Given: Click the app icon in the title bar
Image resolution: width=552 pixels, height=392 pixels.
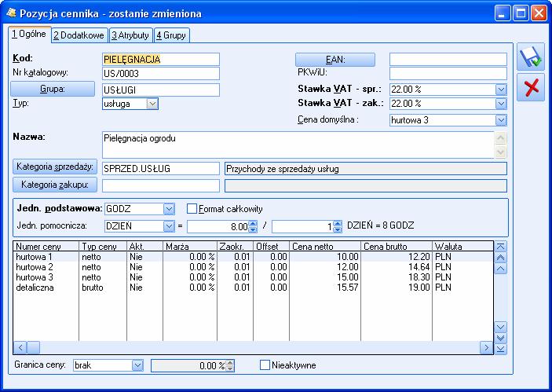Looking at the screenshot, I should (11, 13).
